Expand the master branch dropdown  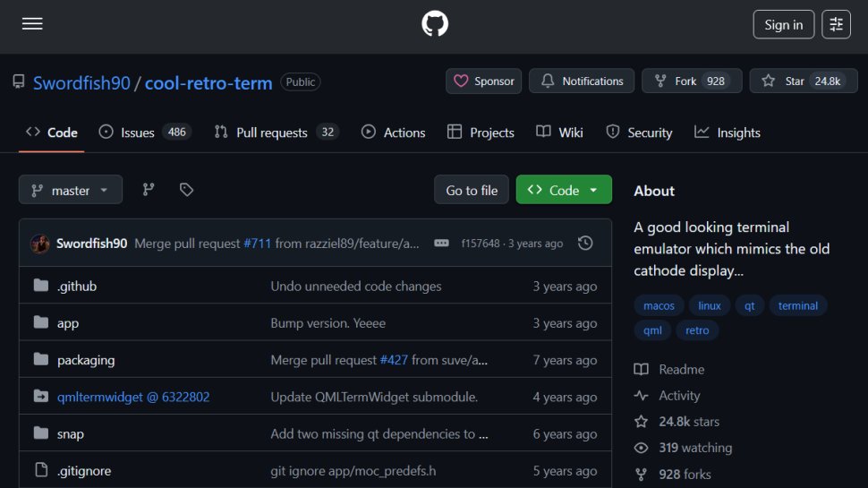click(71, 190)
